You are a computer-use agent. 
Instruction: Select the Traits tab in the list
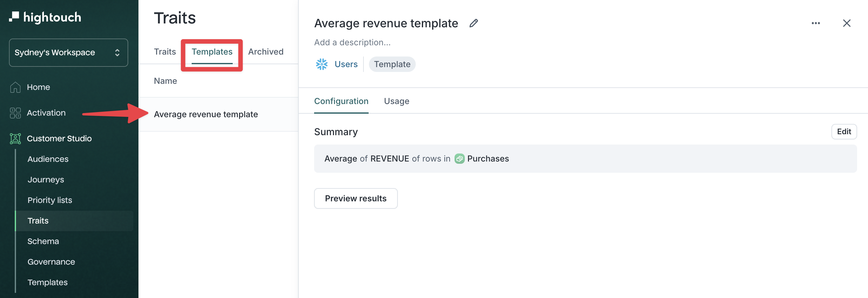(x=165, y=52)
